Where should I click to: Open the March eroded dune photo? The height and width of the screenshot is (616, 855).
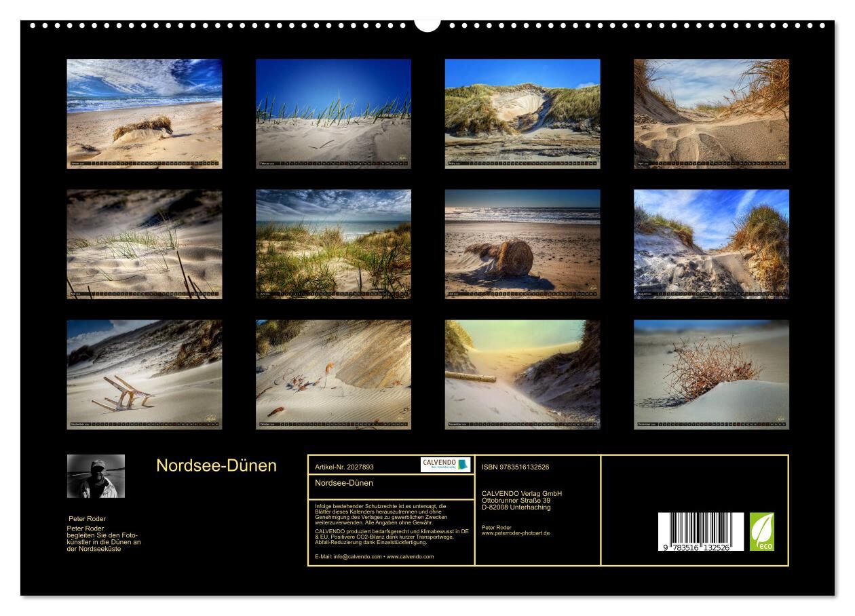(522, 113)
